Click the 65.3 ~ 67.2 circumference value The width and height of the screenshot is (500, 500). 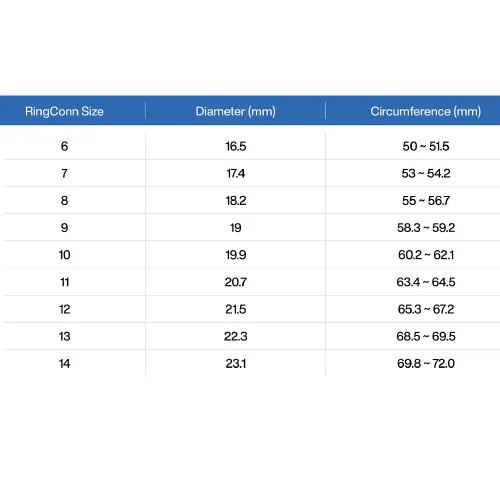tap(426, 309)
